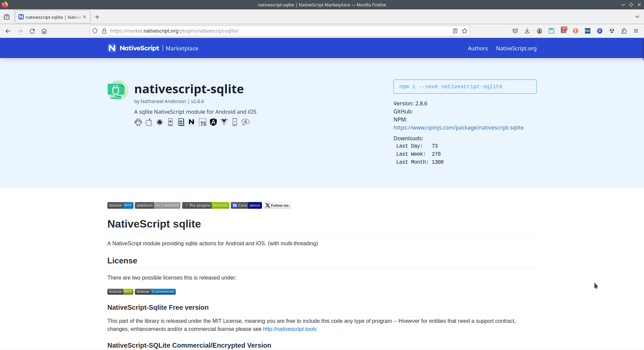The width and height of the screenshot is (644, 350).
Task: Open the Authors navigation link
Action: click(478, 48)
